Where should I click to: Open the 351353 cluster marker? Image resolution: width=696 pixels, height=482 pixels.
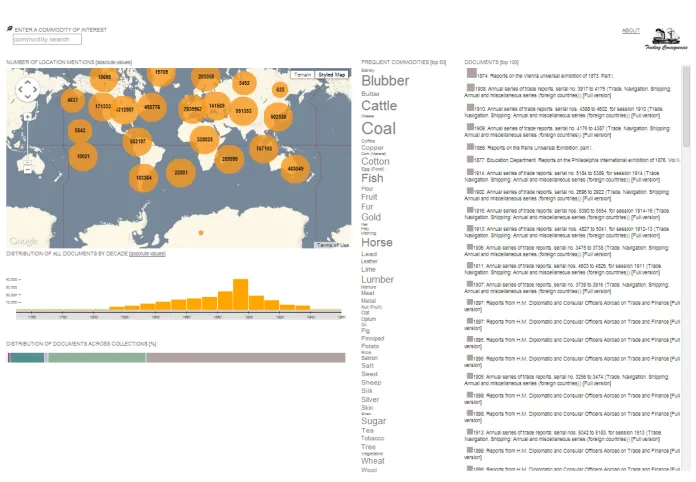[x=244, y=111]
